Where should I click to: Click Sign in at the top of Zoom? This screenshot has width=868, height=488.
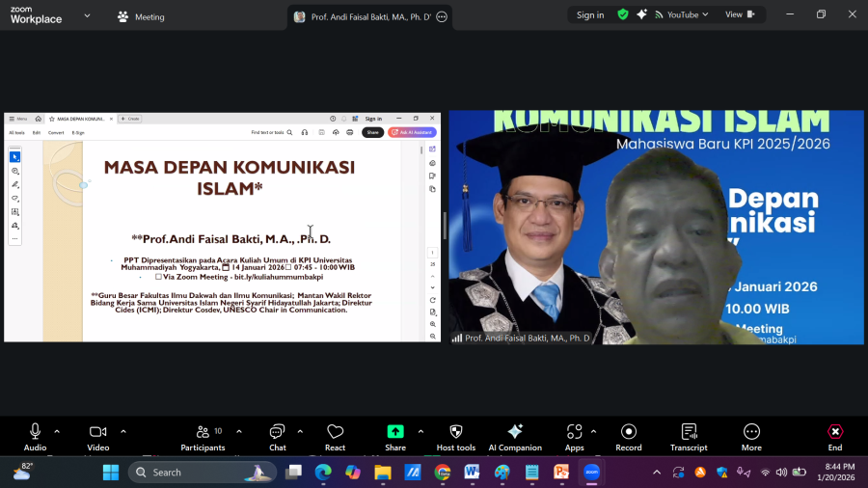click(590, 14)
